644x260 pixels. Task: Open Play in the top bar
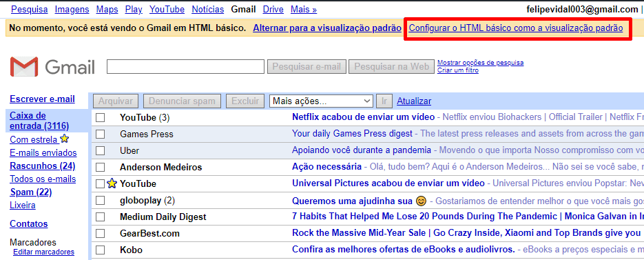pyautogui.click(x=134, y=9)
